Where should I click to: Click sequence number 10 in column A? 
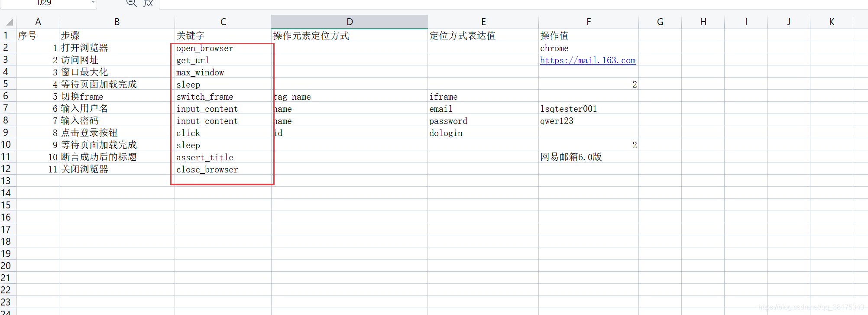(38, 157)
